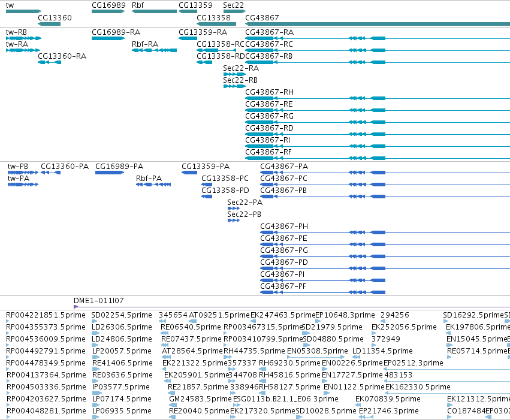This screenshot has height=420, width=510.
Task: Click protein Rbf-PA
Action: click(149, 179)
